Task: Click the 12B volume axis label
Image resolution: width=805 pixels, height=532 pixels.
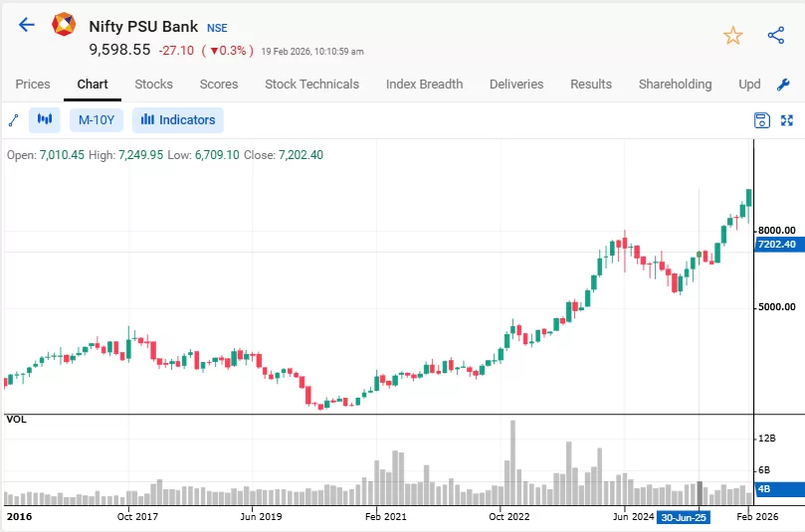Action: [x=766, y=439]
